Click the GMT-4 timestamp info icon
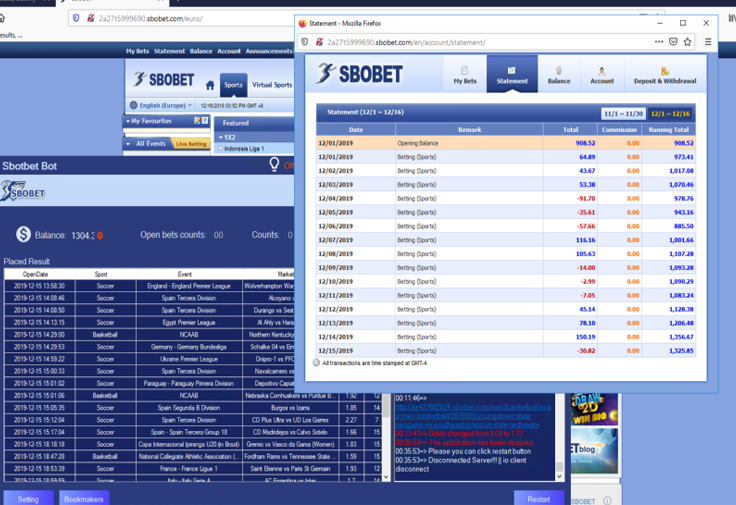 tap(316, 362)
